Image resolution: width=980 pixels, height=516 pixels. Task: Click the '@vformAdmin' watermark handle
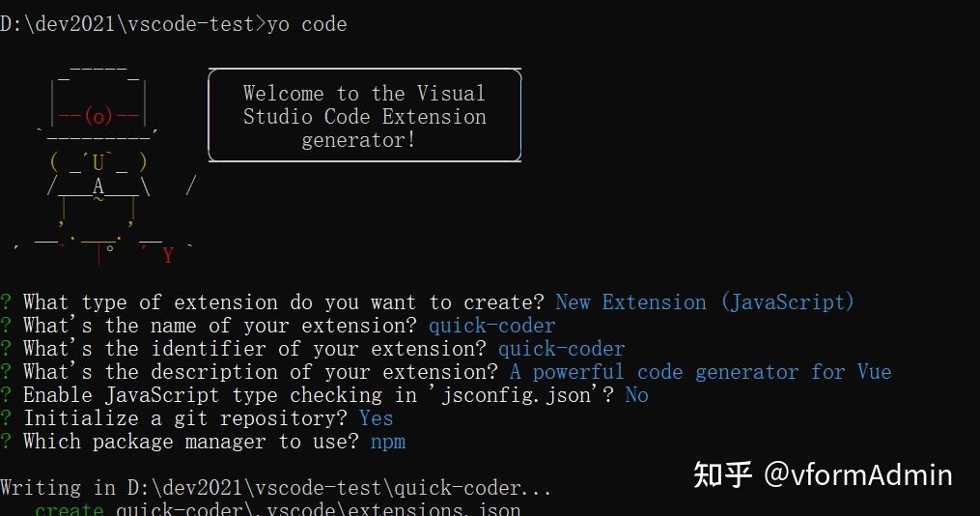(858, 474)
